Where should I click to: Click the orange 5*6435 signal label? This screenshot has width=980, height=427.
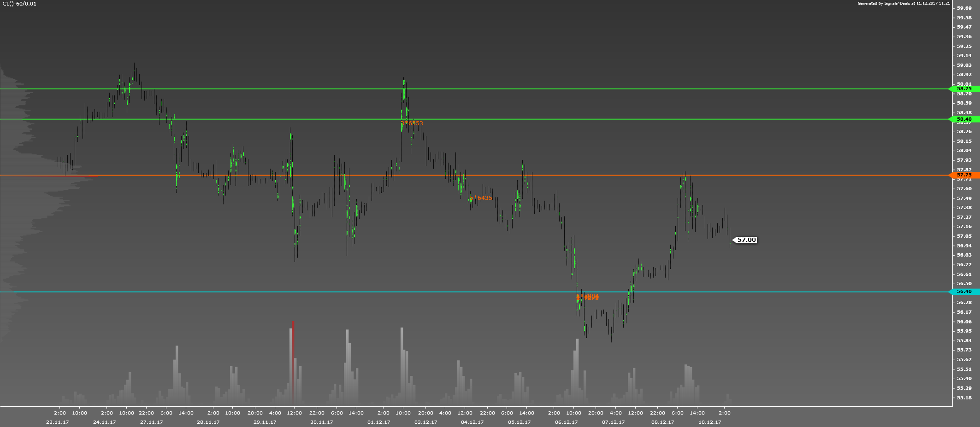point(481,198)
